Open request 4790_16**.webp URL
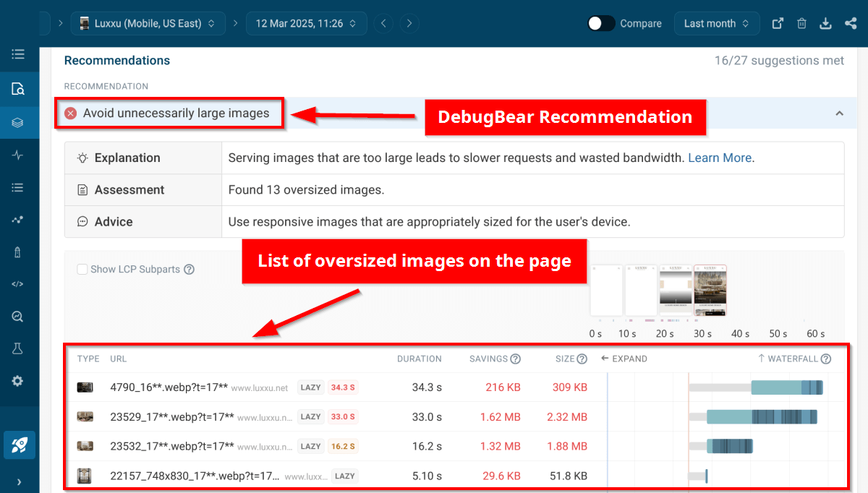868x493 pixels. [169, 387]
